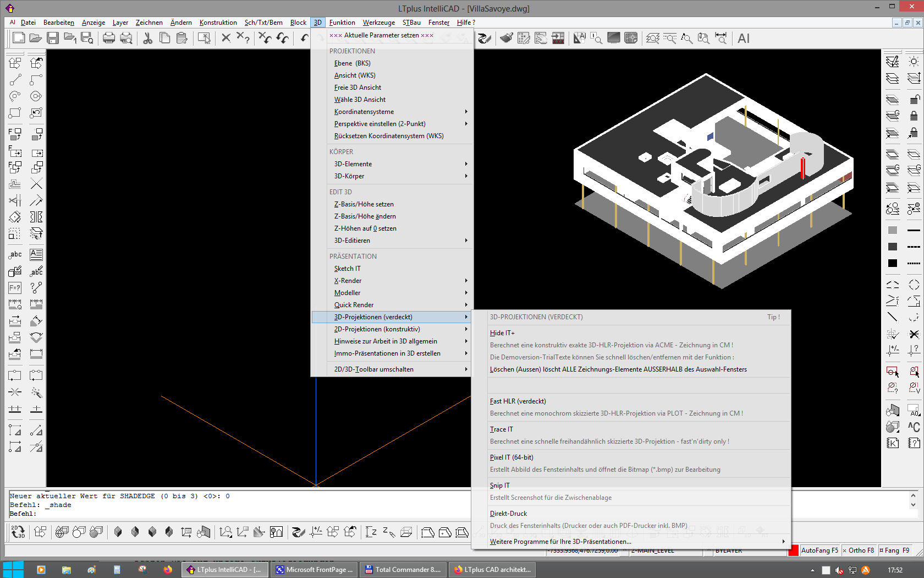Open the Datei menu

pos(28,23)
